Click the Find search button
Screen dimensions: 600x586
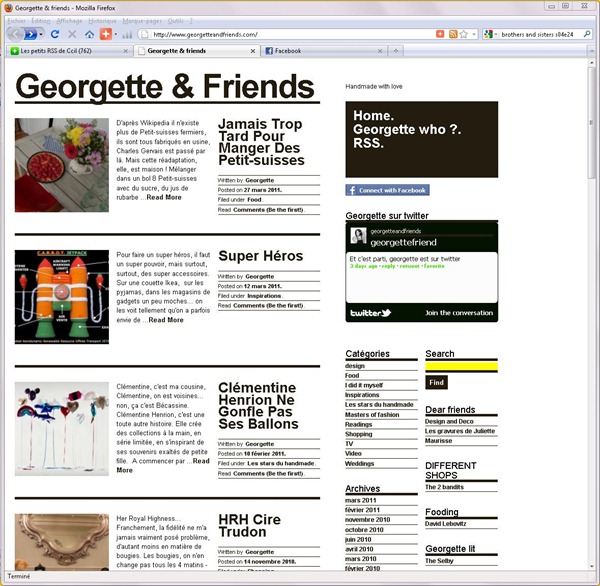[x=436, y=382]
